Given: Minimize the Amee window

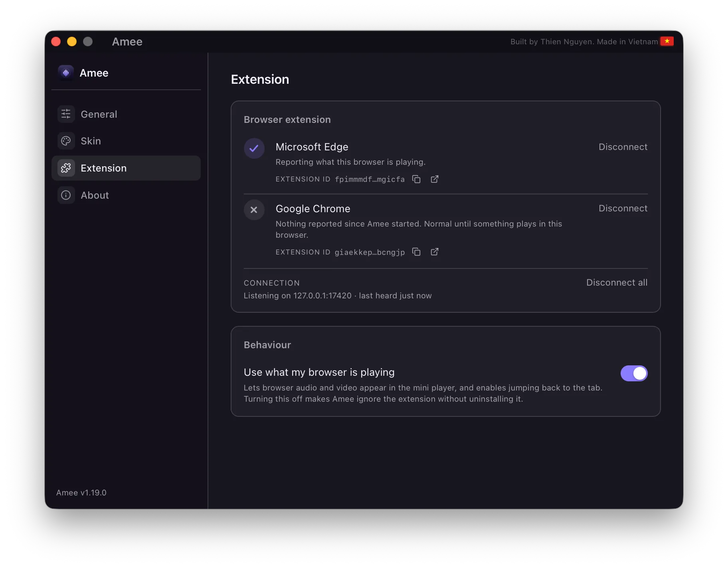Looking at the screenshot, I should coord(72,41).
